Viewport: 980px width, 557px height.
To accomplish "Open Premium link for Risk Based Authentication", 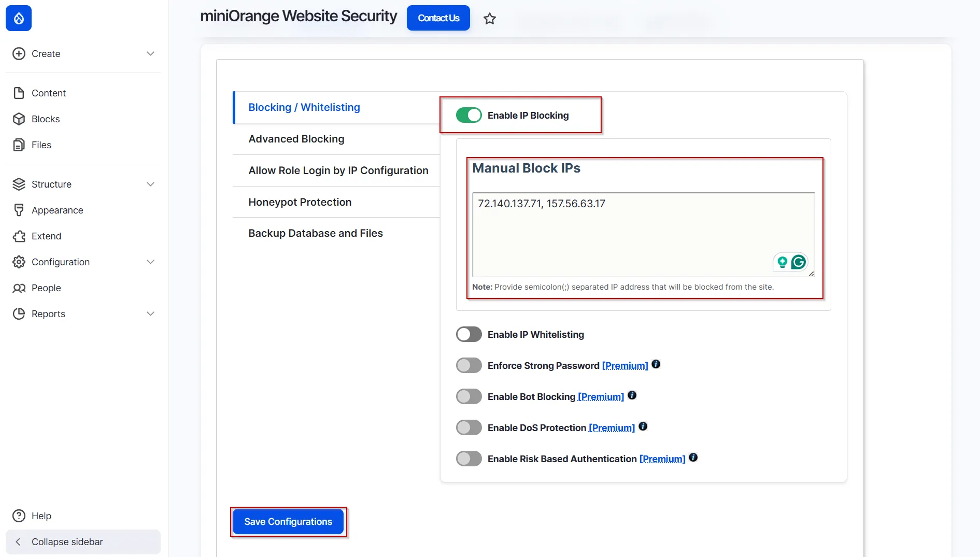I will pos(662,459).
